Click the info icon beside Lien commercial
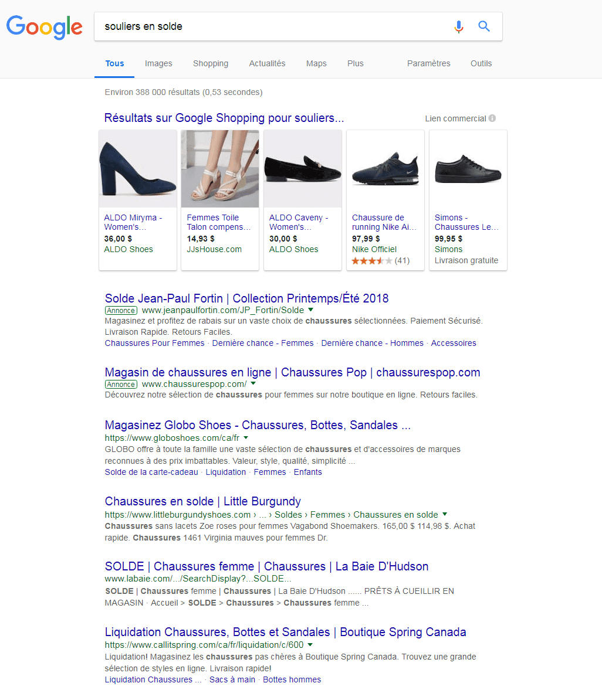Viewport: 602px width, 700px height. [x=492, y=118]
